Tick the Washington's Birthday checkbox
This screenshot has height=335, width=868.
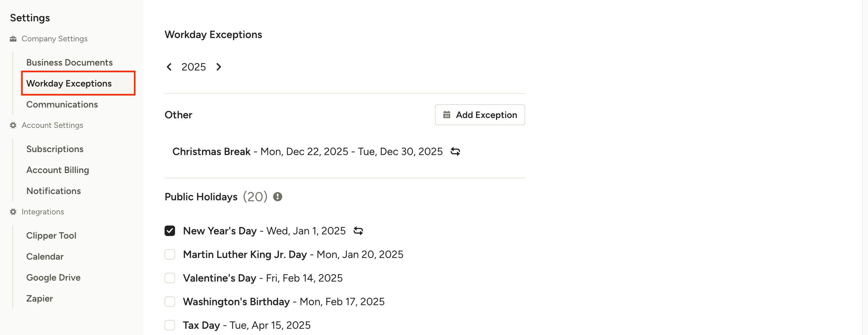(x=170, y=302)
